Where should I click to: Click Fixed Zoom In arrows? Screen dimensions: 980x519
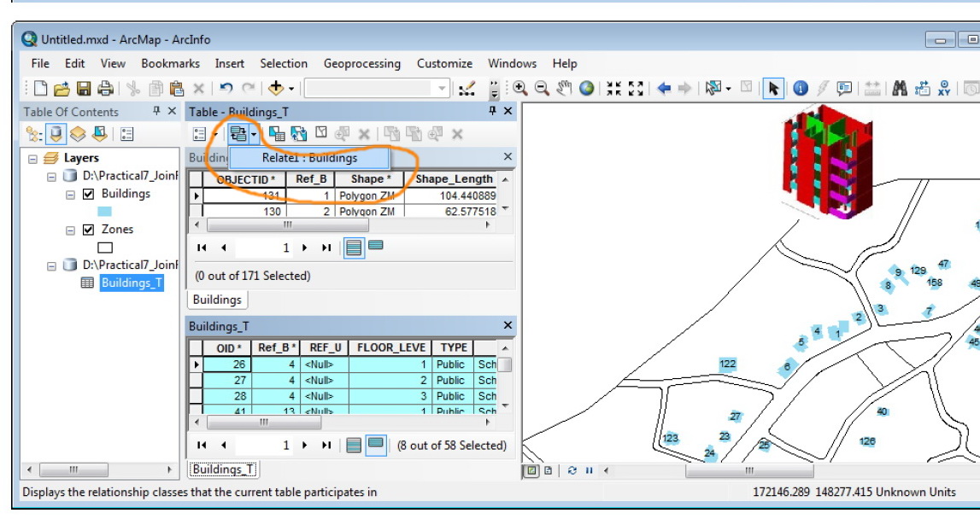click(x=613, y=89)
